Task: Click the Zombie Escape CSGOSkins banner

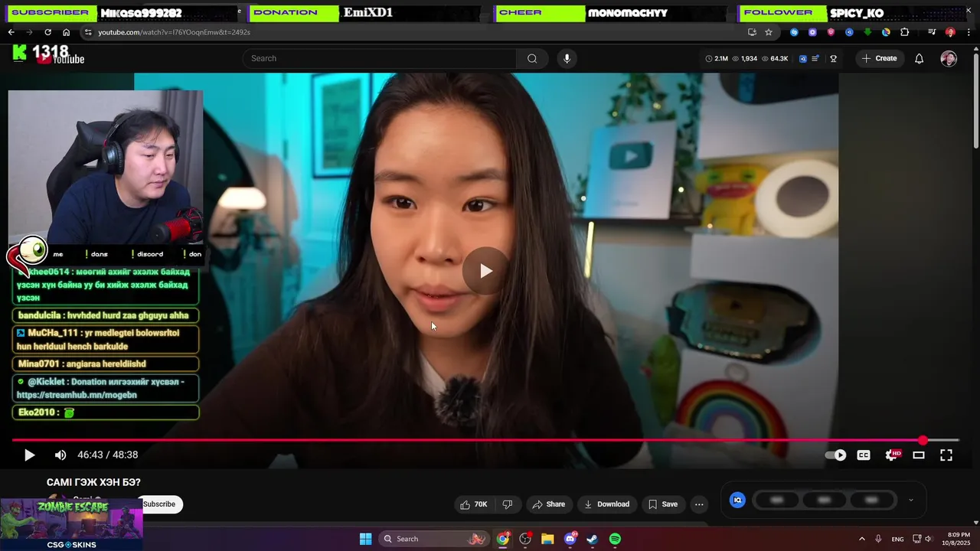Action: [71, 525]
